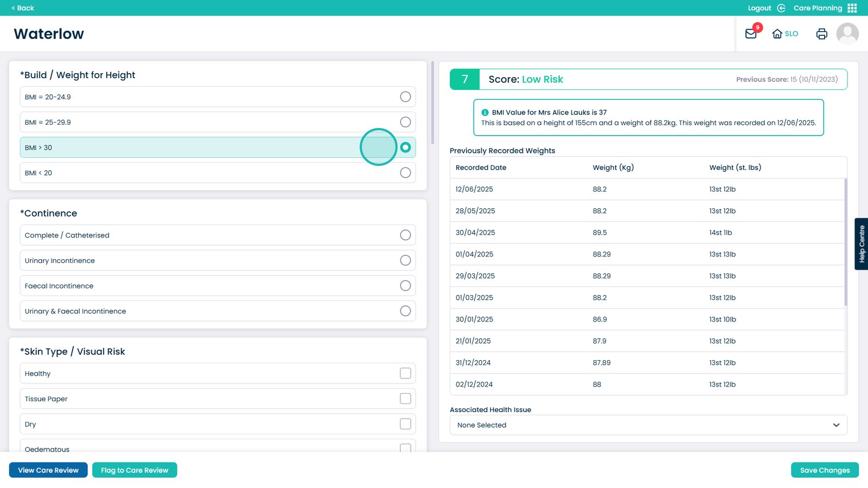Open the mail inbox icon with badge
Screen dimensions: 868x488
[x=751, y=34]
